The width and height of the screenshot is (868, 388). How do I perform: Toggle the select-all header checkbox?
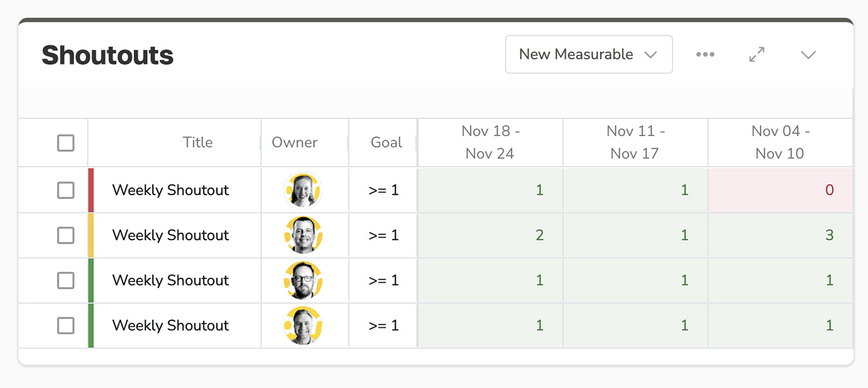click(x=66, y=142)
